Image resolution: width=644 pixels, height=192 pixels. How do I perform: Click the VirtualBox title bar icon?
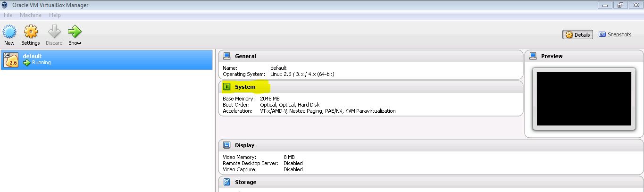point(5,5)
